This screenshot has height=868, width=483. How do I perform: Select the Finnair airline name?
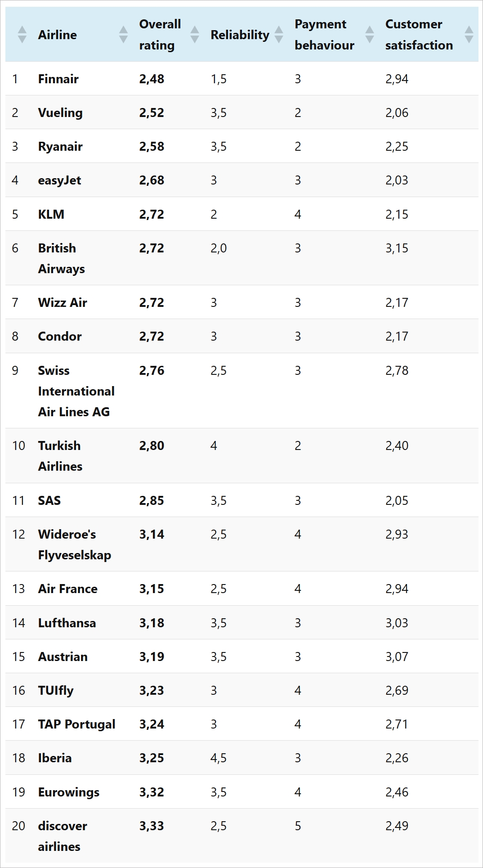(58, 79)
